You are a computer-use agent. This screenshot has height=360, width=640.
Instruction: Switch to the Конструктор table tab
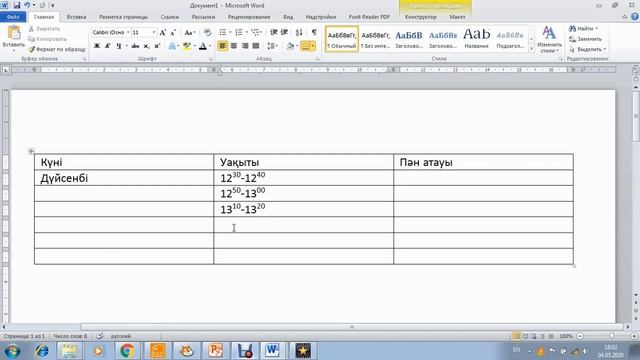tap(421, 17)
